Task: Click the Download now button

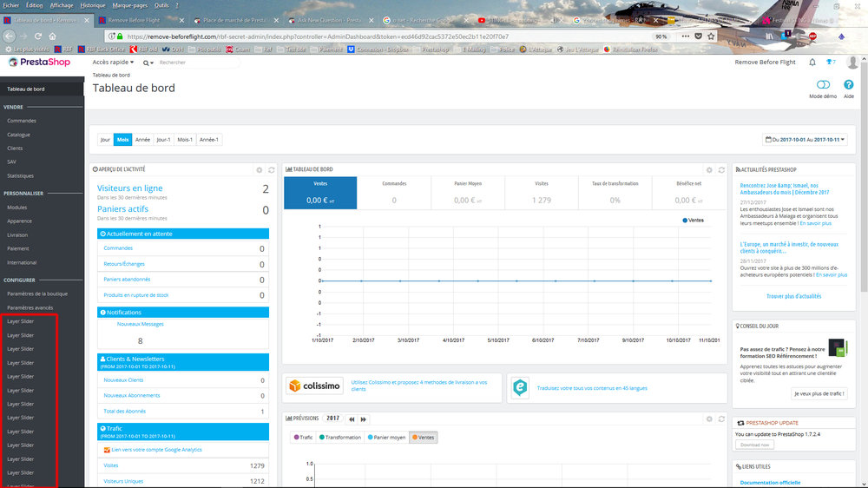Action: pos(753,445)
